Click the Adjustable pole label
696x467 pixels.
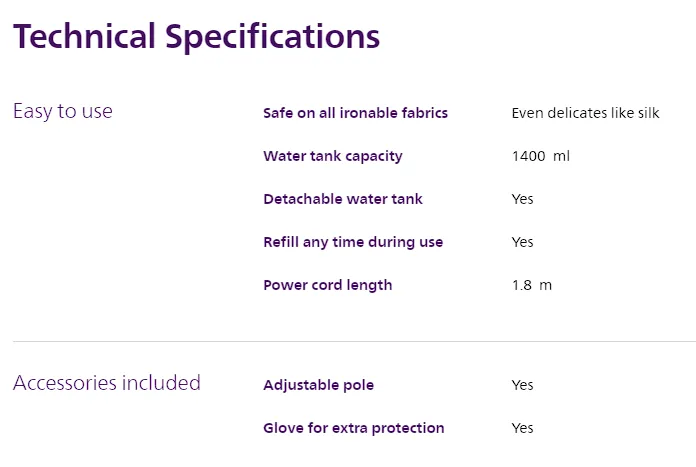pyautogui.click(x=318, y=385)
